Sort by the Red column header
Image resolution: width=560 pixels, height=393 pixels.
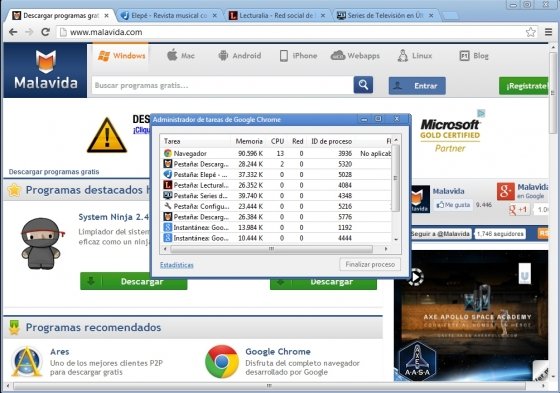(298, 141)
